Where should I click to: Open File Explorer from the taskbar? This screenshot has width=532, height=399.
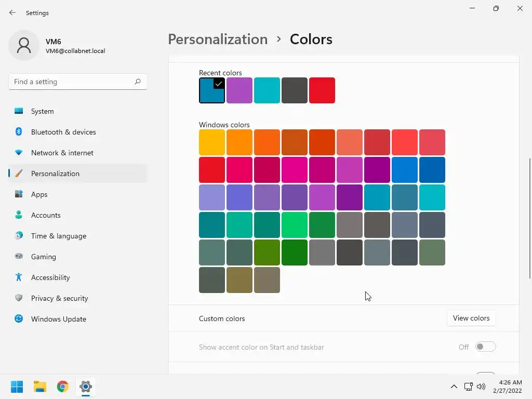40,387
